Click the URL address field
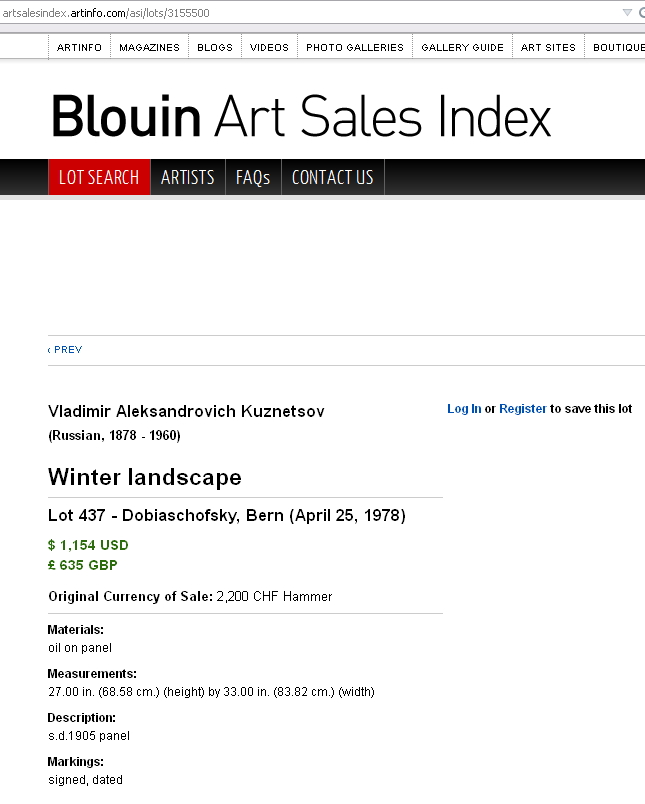This screenshot has height=804, width=645. click(300, 13)
